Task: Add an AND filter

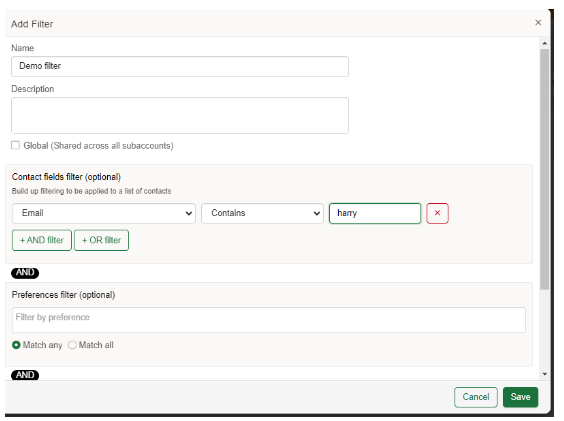Action: tap(42, 240)
